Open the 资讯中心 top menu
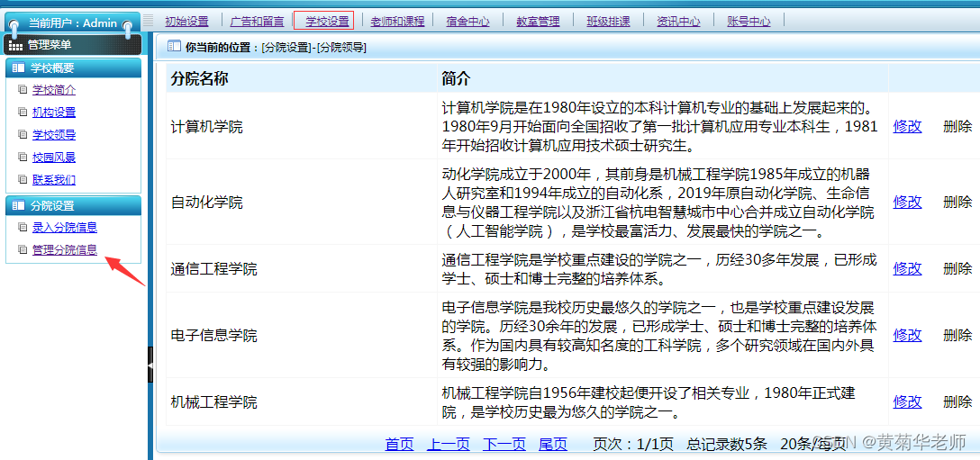 click(678, 22)
